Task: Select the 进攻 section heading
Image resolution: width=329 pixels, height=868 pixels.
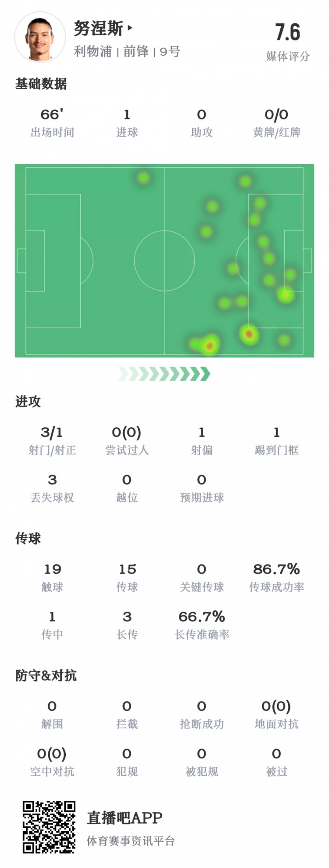Action: (28, 401)
